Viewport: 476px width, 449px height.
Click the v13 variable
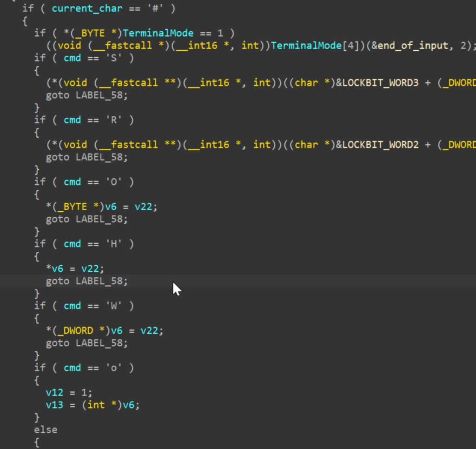point(54,405)
